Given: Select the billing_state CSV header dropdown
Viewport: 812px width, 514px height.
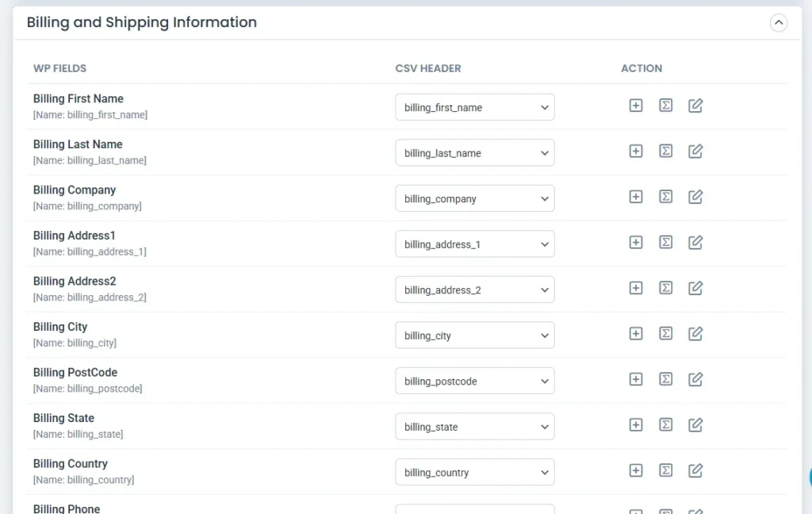Looking at the screenshot, I should pos(474,427).
